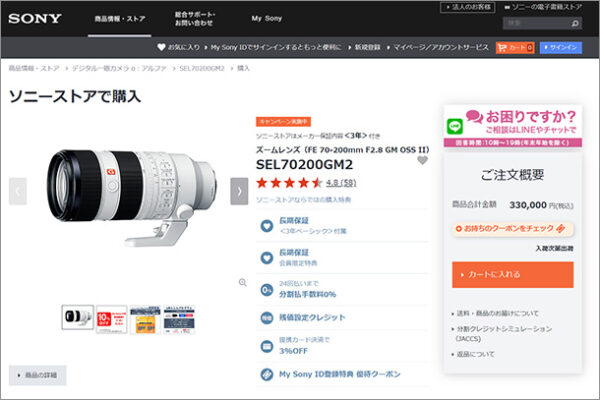Screen dimensions: 600x400
Task: Click the カートに入れる button
Action: click(513, 275)
